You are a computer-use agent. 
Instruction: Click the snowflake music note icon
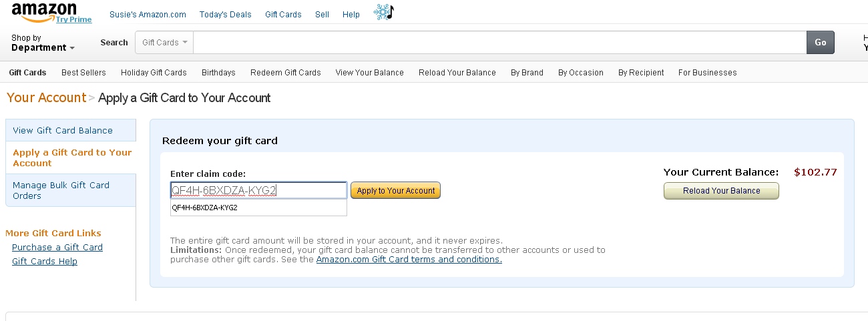coord(384,12)
